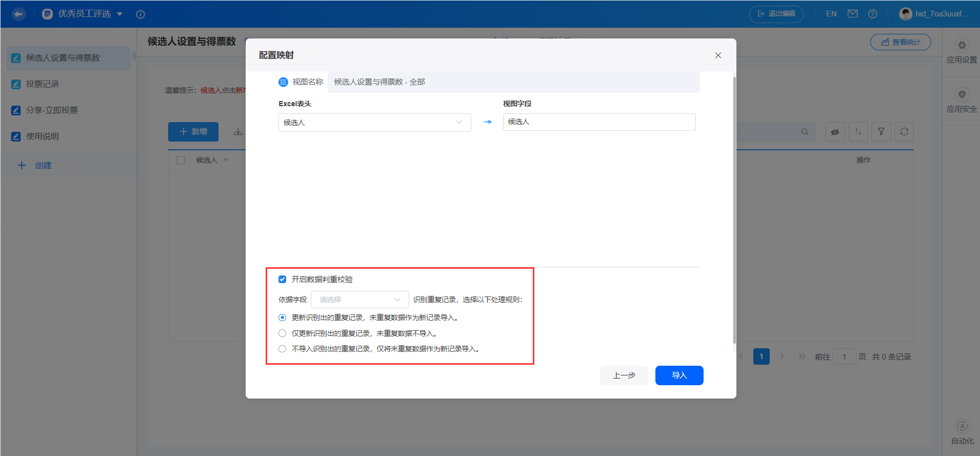Open 应用设置 in the right panel
Viewport: 980px width, 456px height.
pos(962,52)
